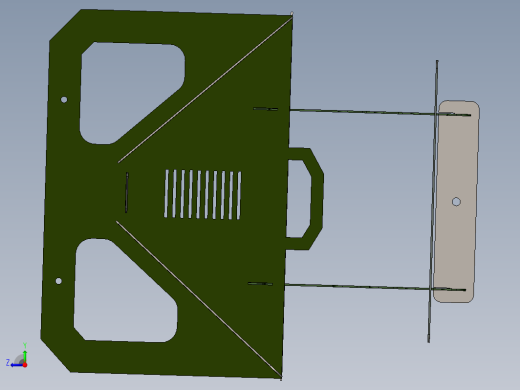Click the center hole in beige bracket
The height and width of the screenshot is (390, 520).
coord(456,202)
